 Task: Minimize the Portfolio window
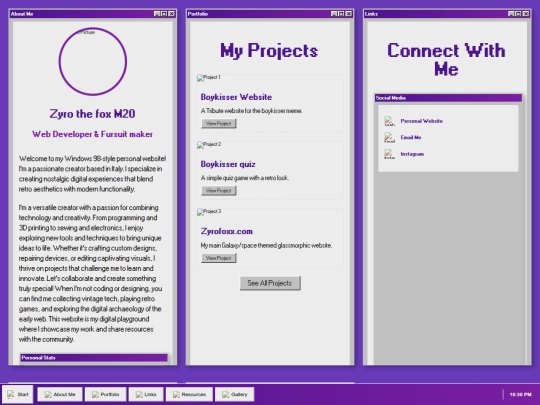[x=334, y=14]
